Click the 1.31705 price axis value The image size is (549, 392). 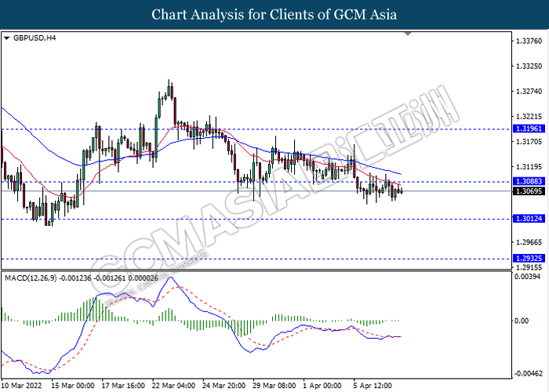coord(529,142)
